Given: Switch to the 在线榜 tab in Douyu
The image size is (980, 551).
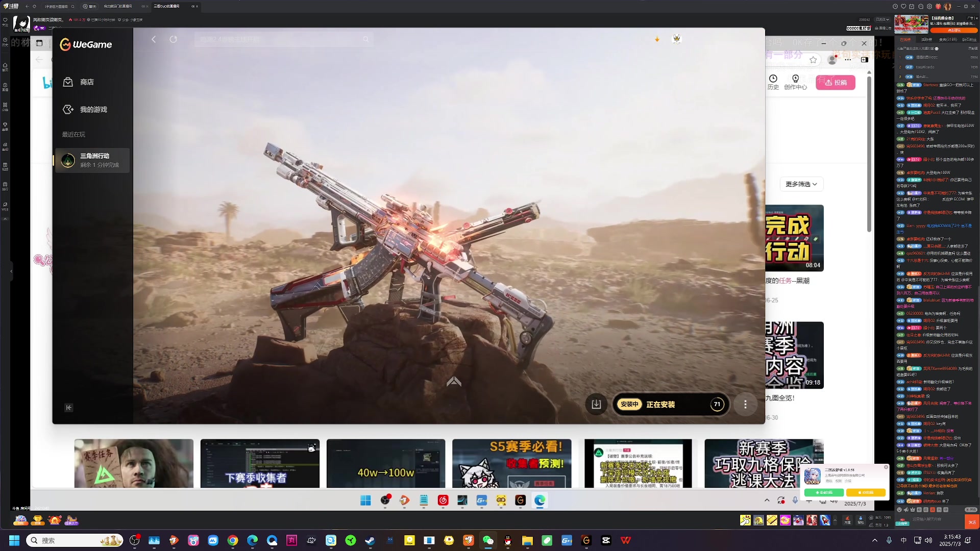Looking at the screenshot, I should (905, 39).
